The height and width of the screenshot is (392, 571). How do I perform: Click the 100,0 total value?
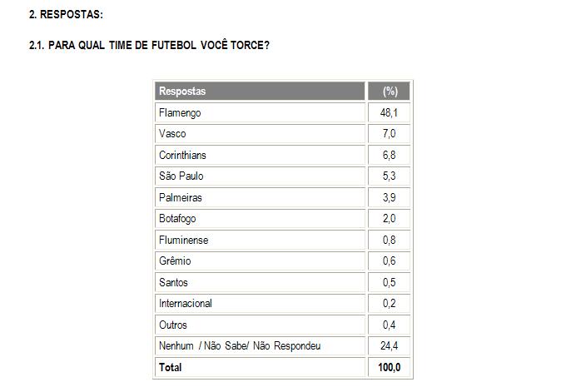[389, 367]
